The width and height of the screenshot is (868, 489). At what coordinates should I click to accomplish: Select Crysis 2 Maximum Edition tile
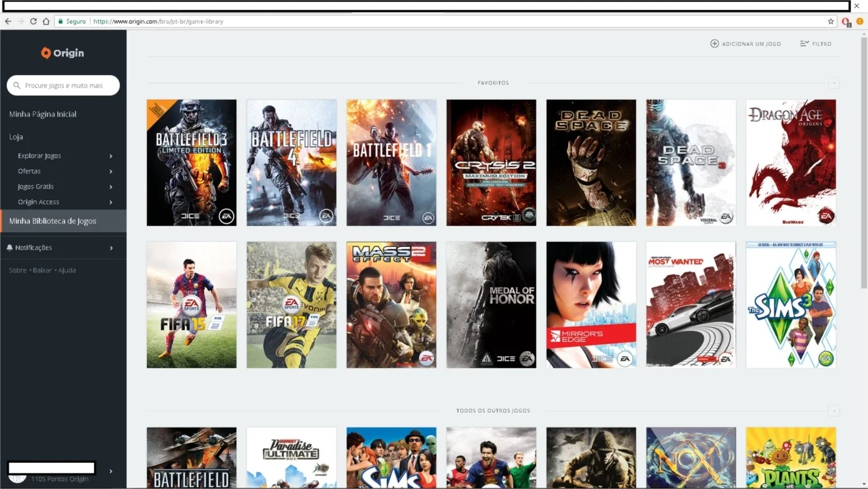coord(491,163)
